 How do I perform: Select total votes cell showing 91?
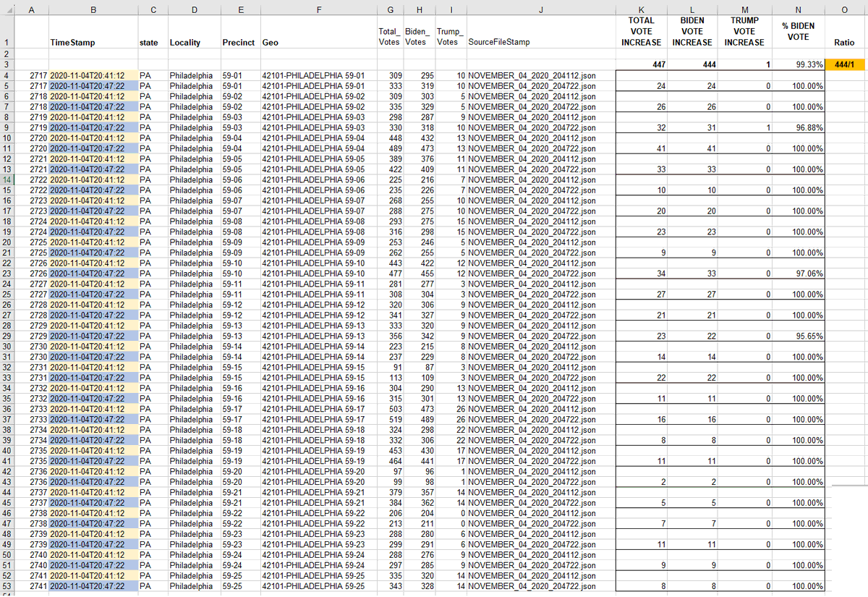pos(390,367)
